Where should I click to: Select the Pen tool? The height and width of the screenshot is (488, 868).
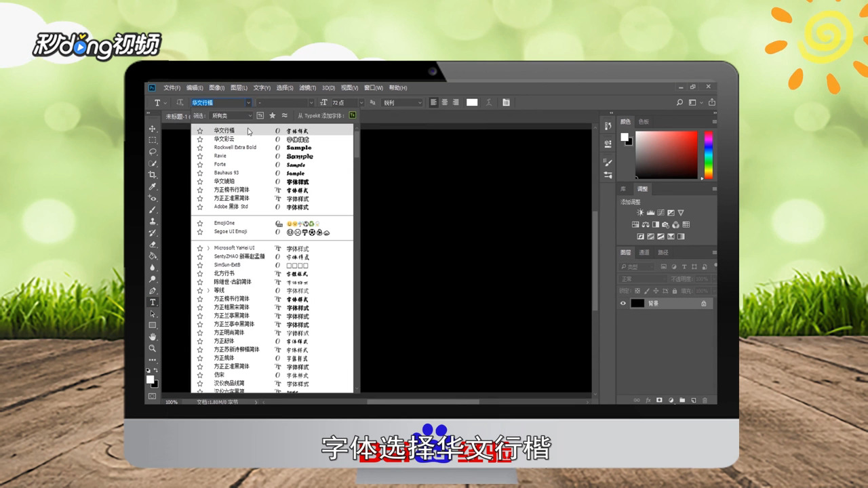(x=153, y=291)
